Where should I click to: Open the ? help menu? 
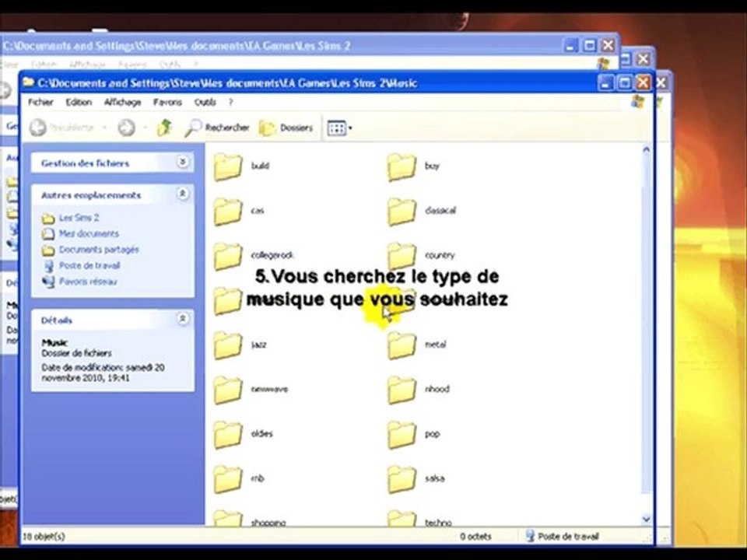tap(230, 102)
